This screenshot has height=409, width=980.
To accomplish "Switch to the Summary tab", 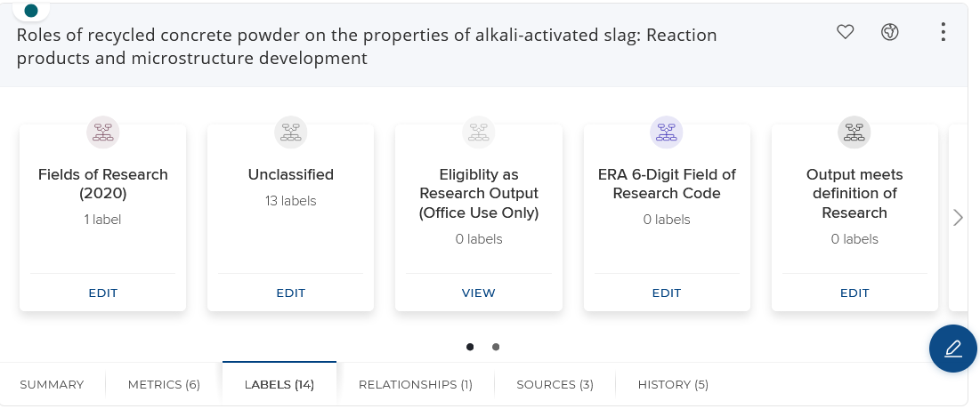I will point(52,385).
